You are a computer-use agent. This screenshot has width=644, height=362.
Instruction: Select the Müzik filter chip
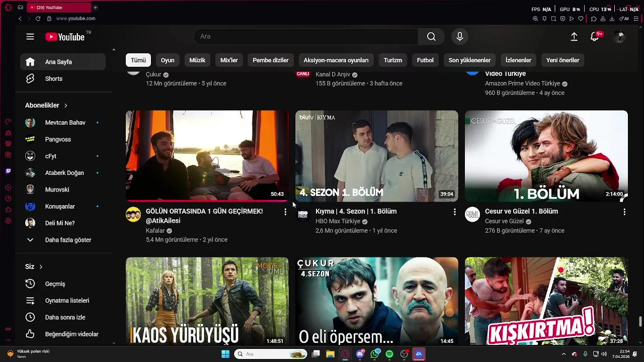pyautogui.click(x=197, y=60)
